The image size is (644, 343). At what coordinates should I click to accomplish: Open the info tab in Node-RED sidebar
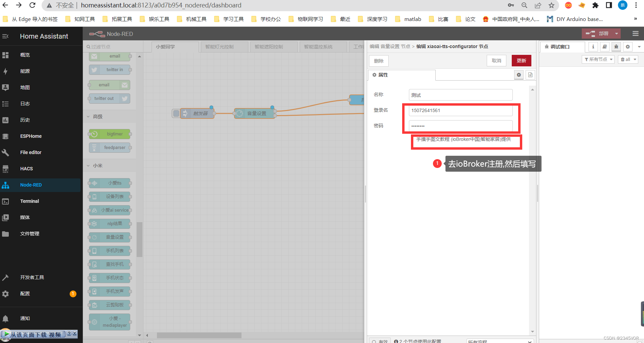point(593,47)
